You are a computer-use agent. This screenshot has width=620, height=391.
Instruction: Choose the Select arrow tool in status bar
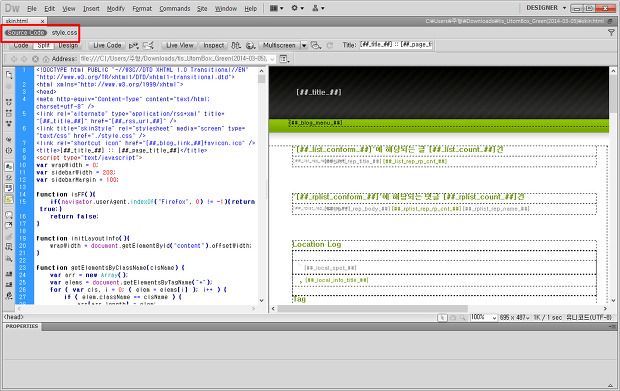coord(442,317)
